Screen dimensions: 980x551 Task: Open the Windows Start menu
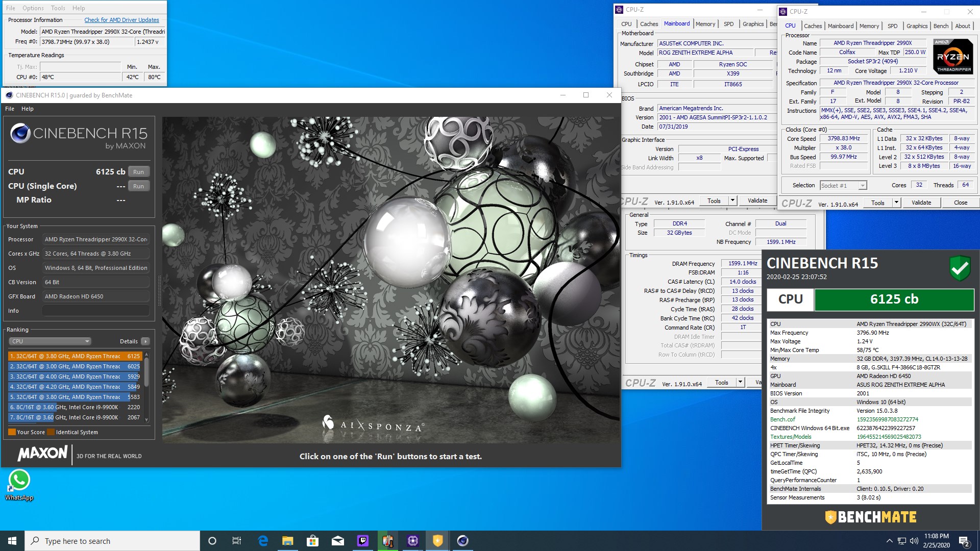click(12, 541)
